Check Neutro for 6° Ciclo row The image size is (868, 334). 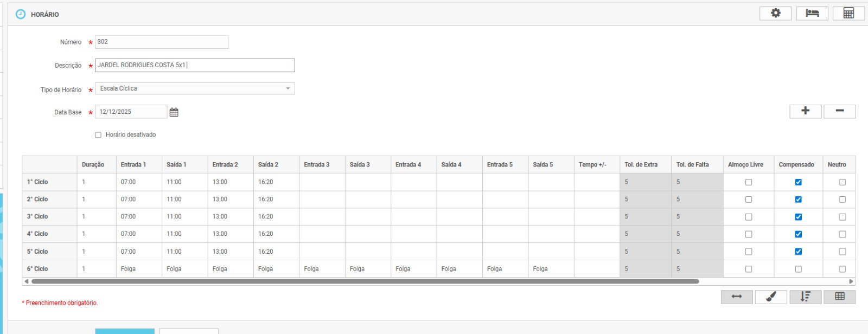coord(842,269)
